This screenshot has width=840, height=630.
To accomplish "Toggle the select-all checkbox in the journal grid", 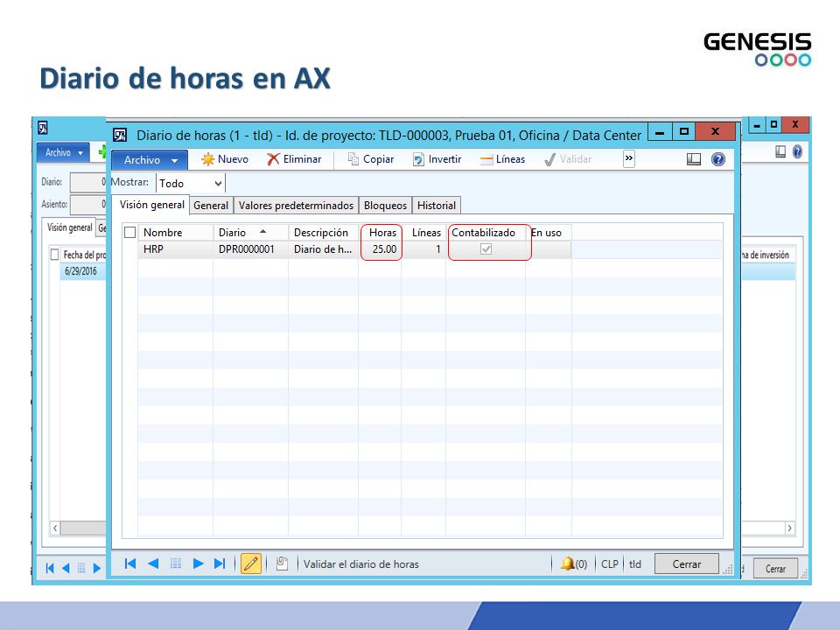I will tap(129, 233).
